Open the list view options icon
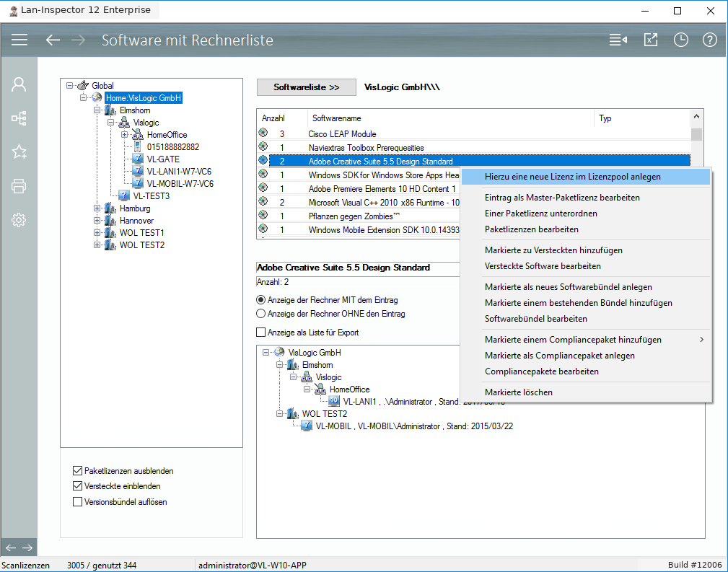This screenshot has width=728, height=572. click(618, 40)
